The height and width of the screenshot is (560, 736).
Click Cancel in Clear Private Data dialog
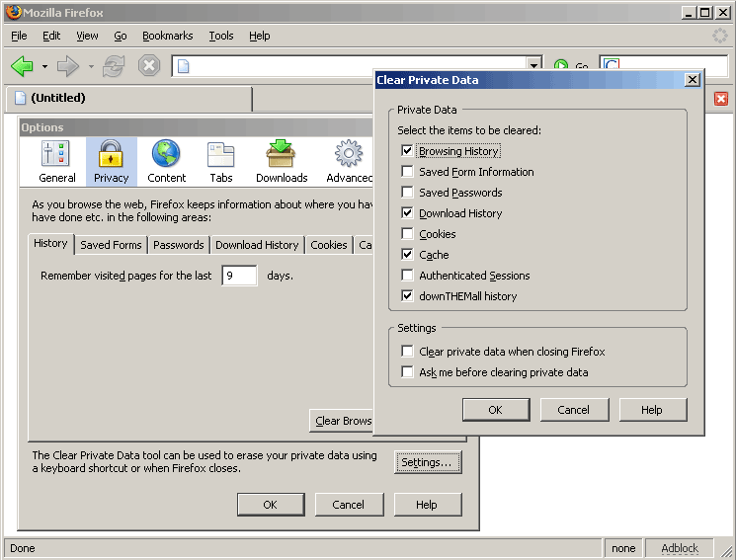574,410
